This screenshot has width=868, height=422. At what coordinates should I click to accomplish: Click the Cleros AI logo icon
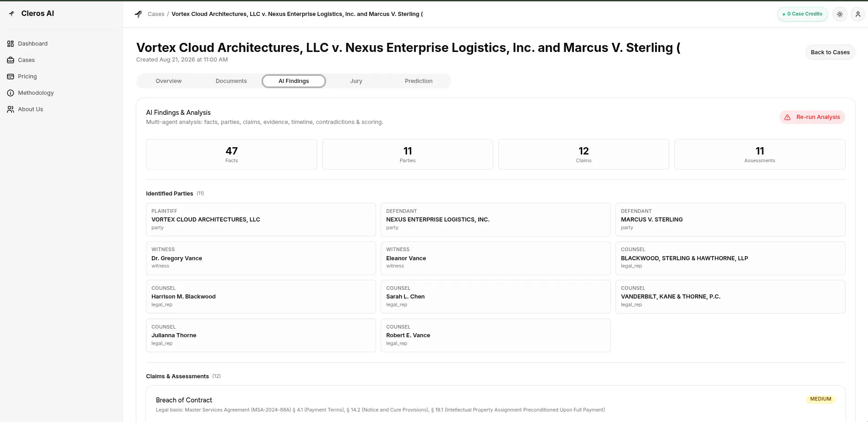pyautogui.click(x=12, y=14)
